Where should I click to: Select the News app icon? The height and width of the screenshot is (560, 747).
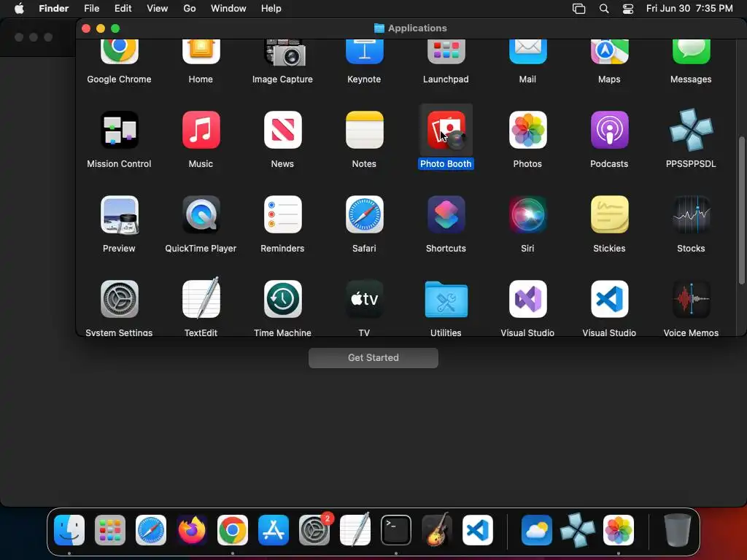click(x=282, y=130)
